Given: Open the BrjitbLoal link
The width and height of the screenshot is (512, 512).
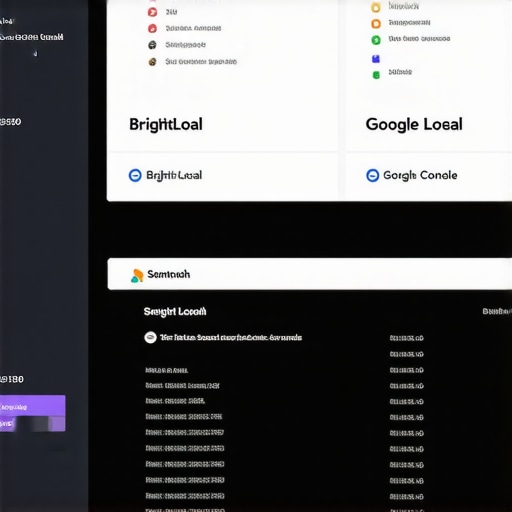Looking at the screenshot, I should pos(174,175).
